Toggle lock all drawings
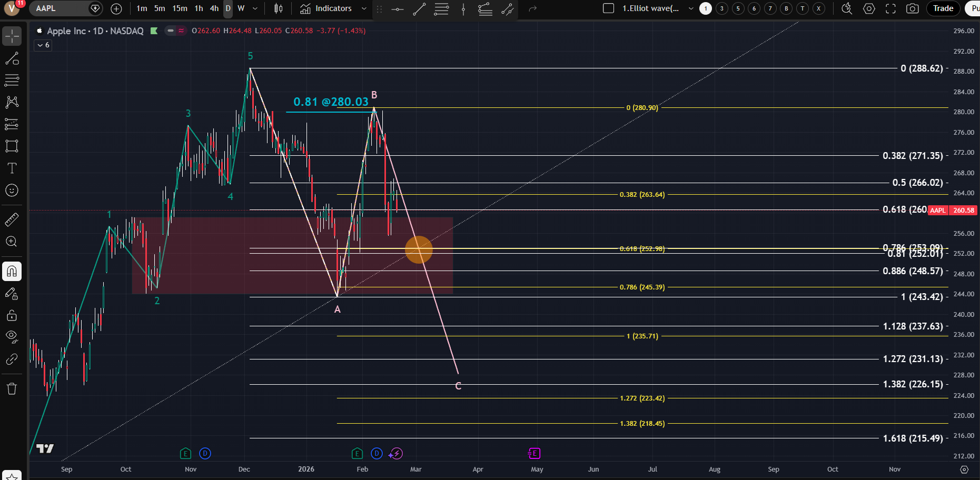Image resolution: width=980 pixels, height=480 pixels. tap(12, 316)
